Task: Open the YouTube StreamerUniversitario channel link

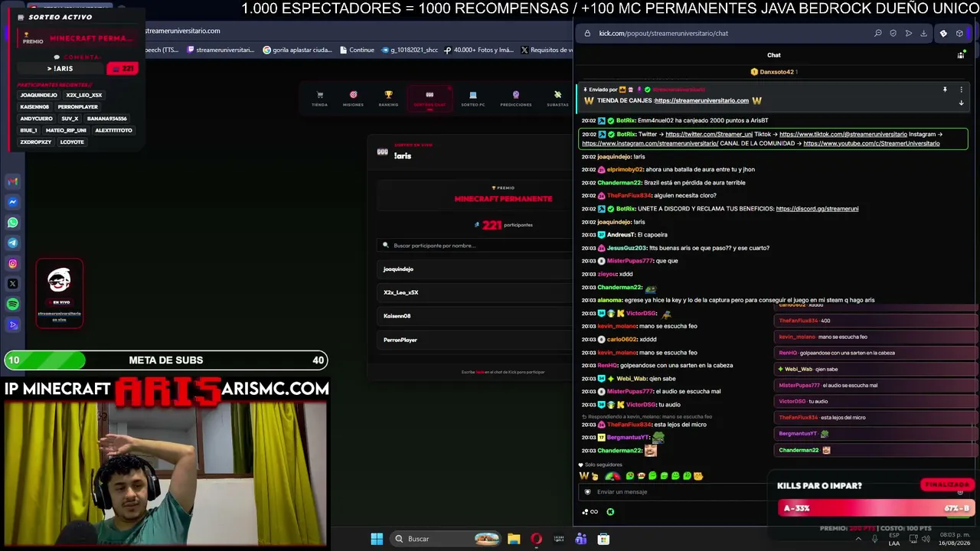Action: pos(871,144)
